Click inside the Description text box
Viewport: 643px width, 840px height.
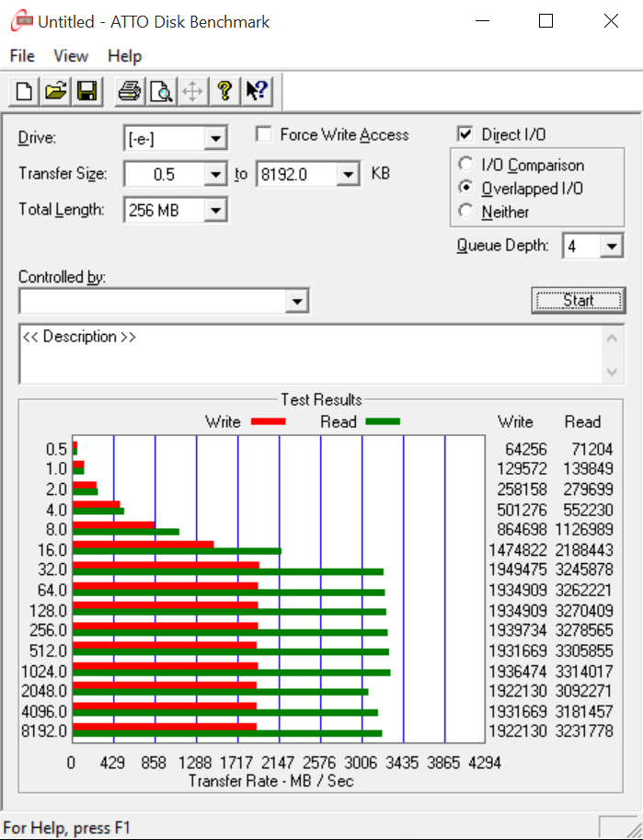(308, 354)
